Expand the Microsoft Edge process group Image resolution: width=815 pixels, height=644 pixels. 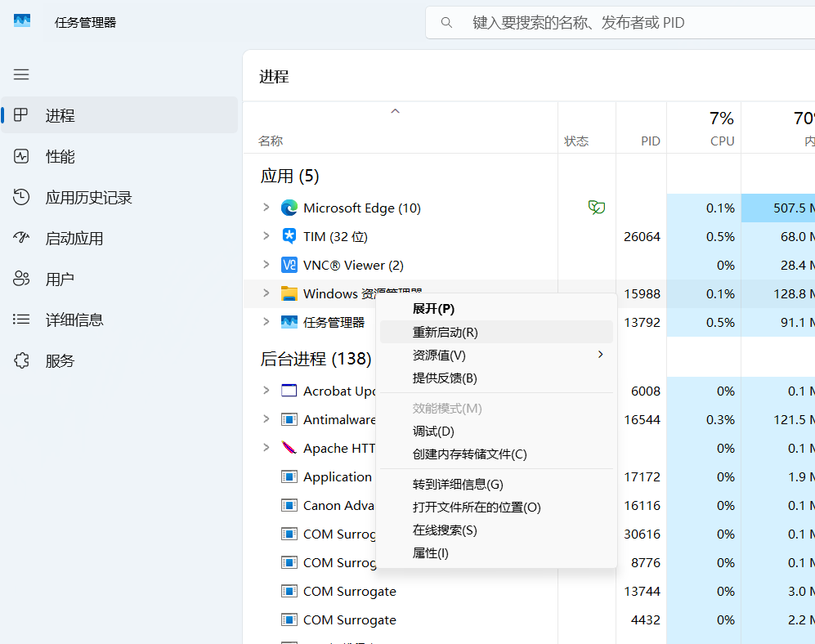[266, 208]
